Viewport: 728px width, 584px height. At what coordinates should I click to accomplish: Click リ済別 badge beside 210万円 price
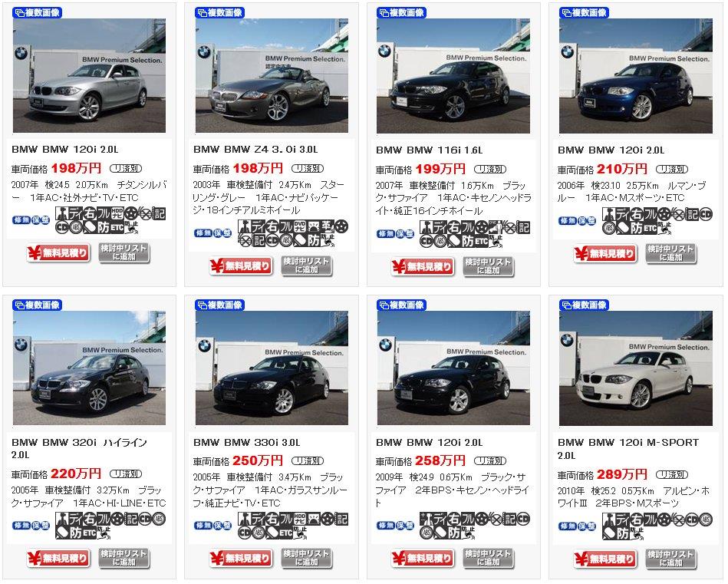tap(672, 169)
